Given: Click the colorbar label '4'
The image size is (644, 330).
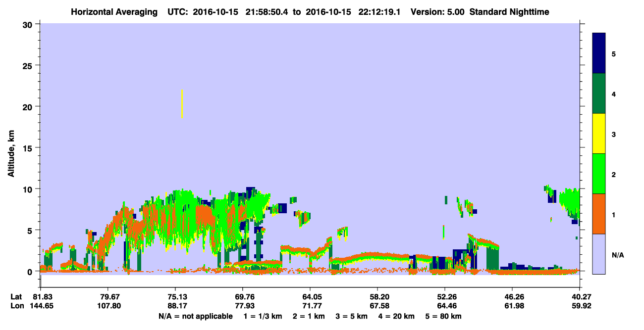Looking at the screenshot, I should (614, 94).
